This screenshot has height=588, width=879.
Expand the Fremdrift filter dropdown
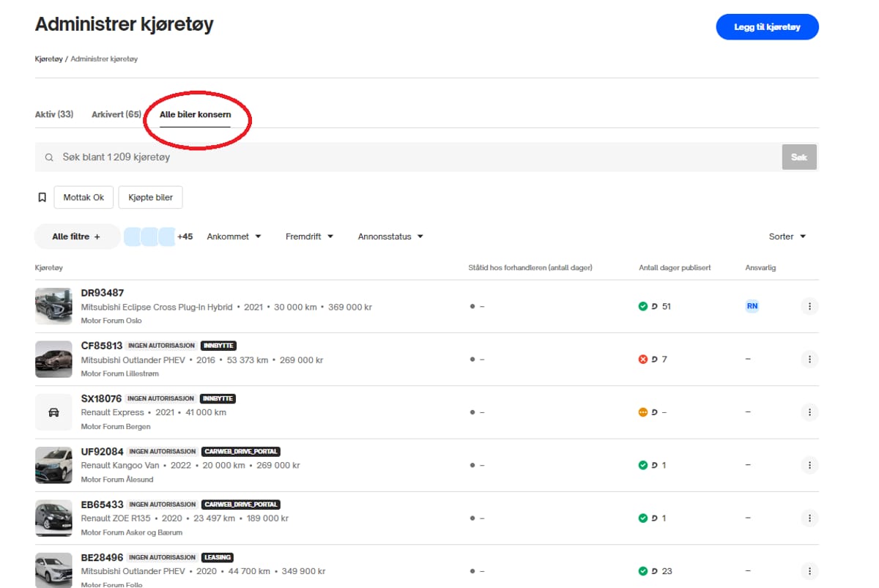coord(309,237)
